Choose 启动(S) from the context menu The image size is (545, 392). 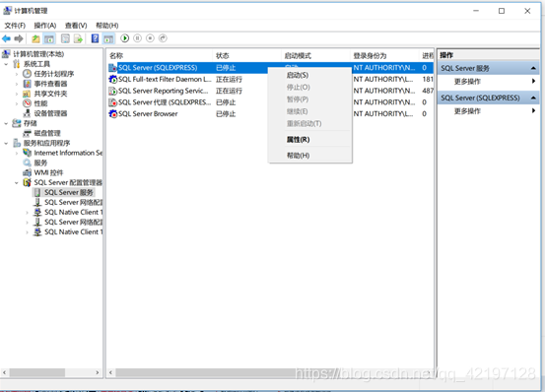pyautogui.click(x=310, y=75)
